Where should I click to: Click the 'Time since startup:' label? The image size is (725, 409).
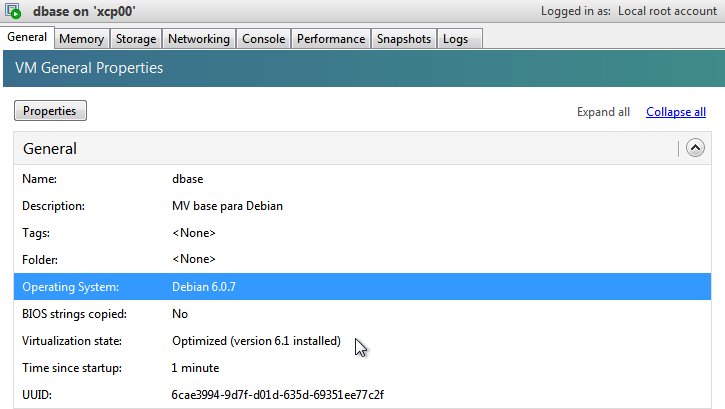click(x=72, y=368)
